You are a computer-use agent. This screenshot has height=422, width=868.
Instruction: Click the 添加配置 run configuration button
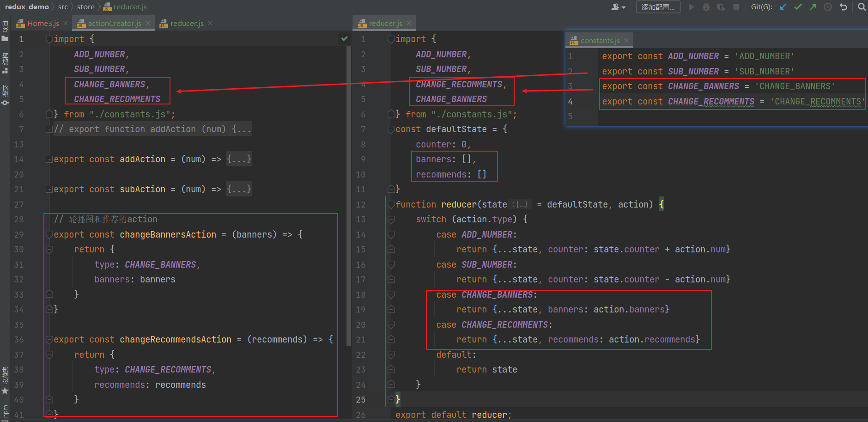coord(658,7)
